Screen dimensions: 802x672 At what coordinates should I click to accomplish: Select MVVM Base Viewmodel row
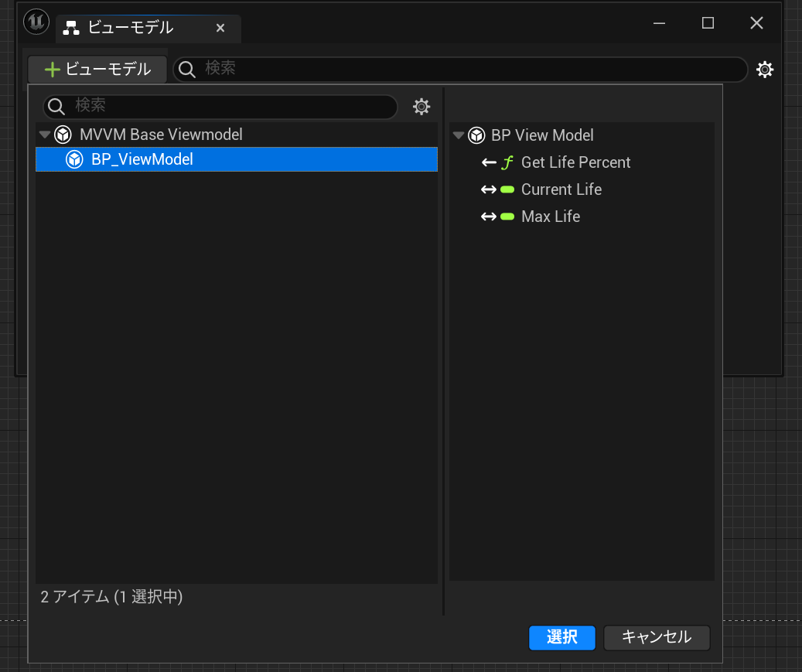tap(237, 135)
